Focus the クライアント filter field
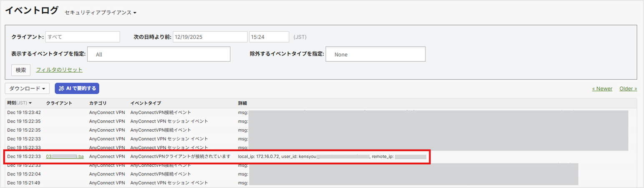This screenshot has width=644, height=188. [83, 37]
